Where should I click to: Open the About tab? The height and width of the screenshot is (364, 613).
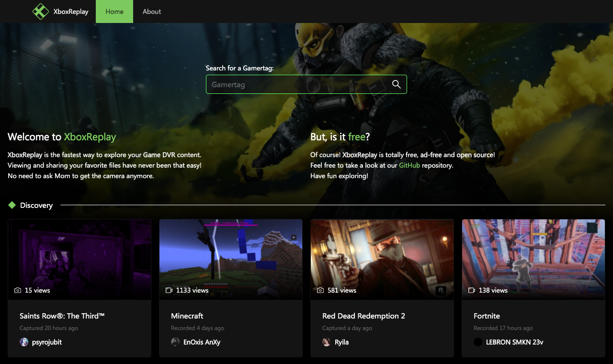[151, 11]
